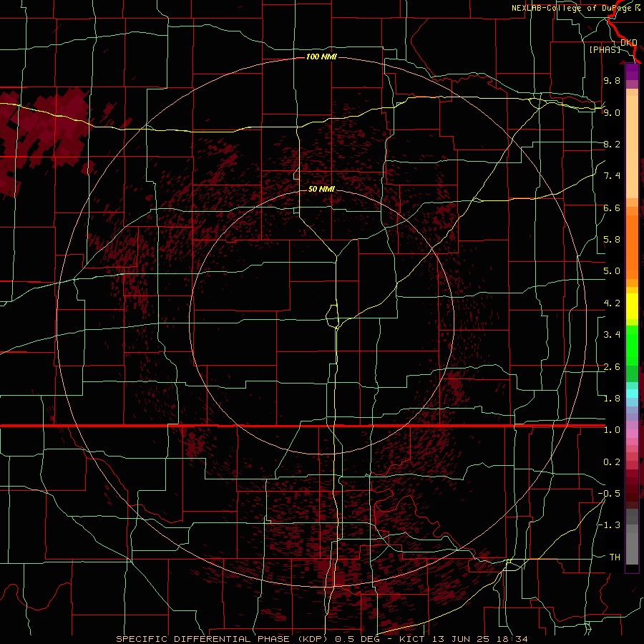Click the "DKD" product code label
The height and width of the screenshot is (644, 644).
629,42
